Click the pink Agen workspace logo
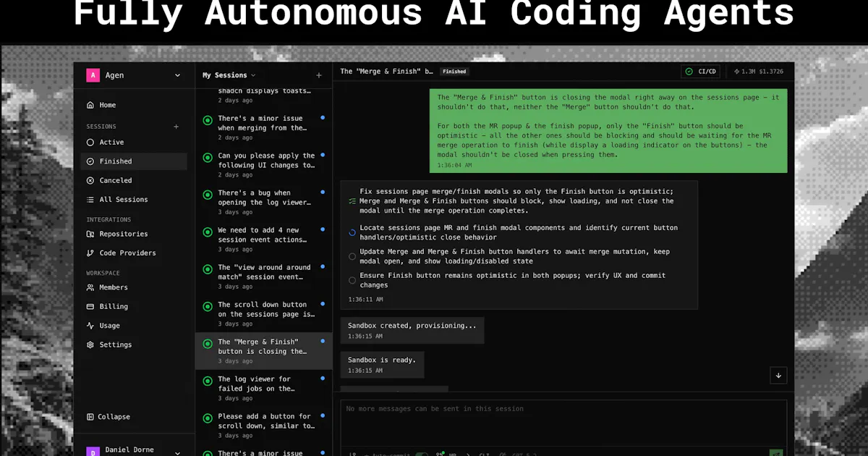The width and height of the screenshot is (868, 456). pyautogui.click(x=93, y=75)
